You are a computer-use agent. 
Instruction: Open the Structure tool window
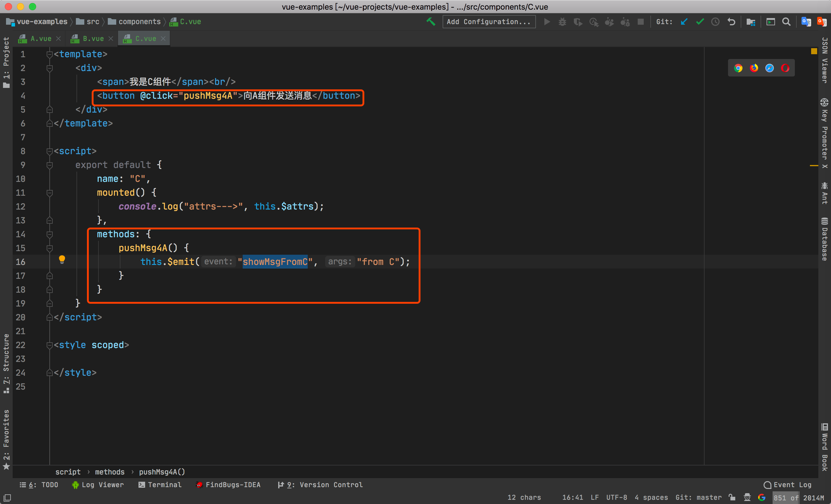(x=6, y=363)
